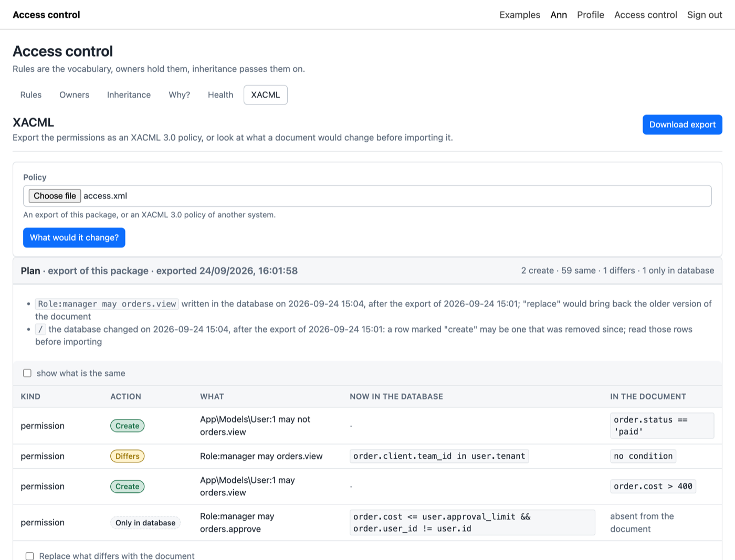The image size is (735, 560).
Task: Click the ACTION column header
Action: [x=125, y=397]
